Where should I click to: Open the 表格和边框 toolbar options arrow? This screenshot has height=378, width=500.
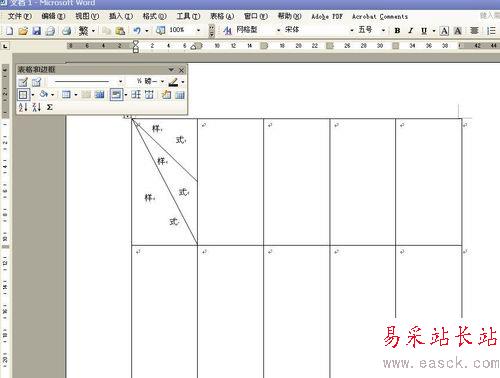(171, 70)
